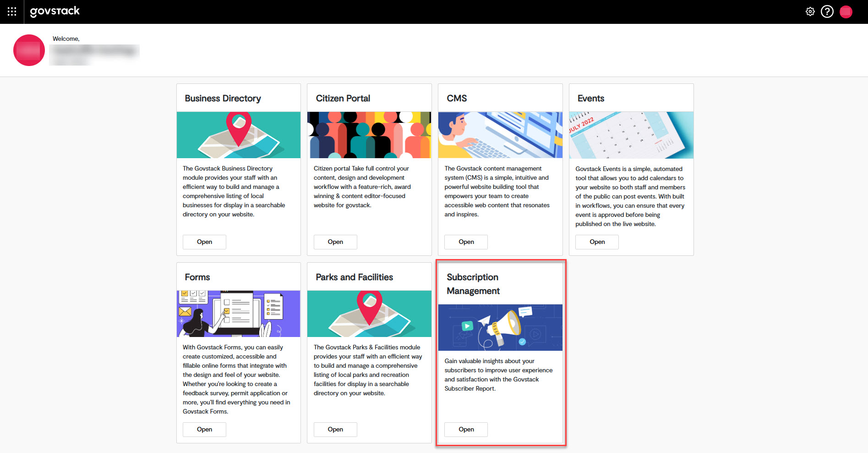
Task: Click the Subscription Management megaphone illustration
Action: tap(500, 327)
